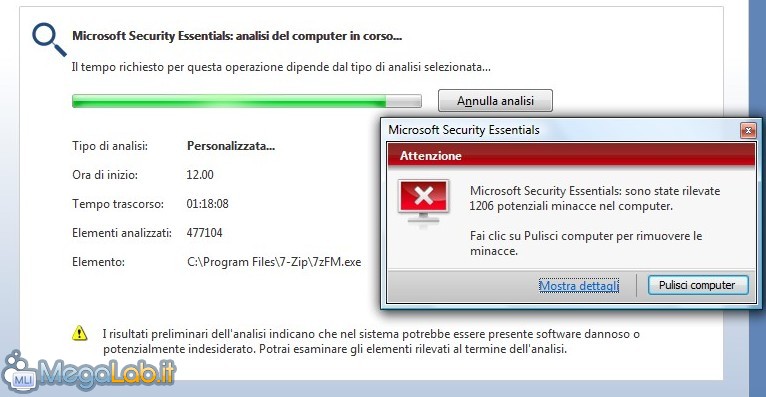Click the Tempo trascorso value 01:18:08

(x=207, y=204)
